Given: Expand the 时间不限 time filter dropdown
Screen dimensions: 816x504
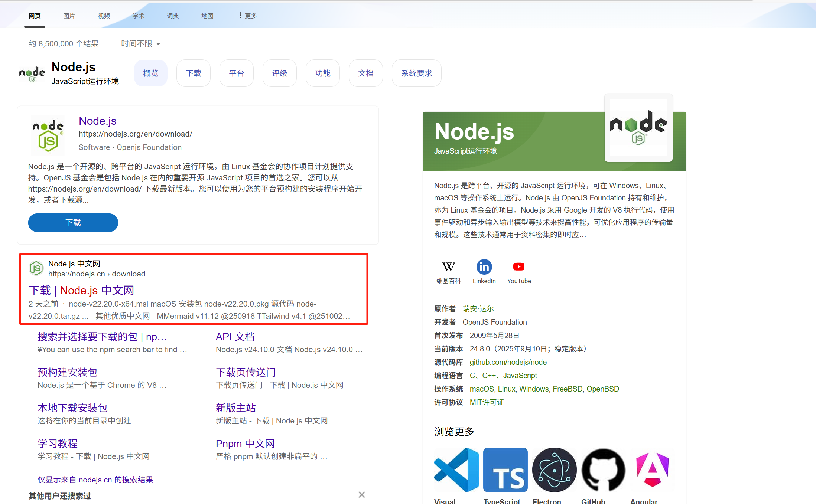Looking at the screenshot, I should (140, 44).
